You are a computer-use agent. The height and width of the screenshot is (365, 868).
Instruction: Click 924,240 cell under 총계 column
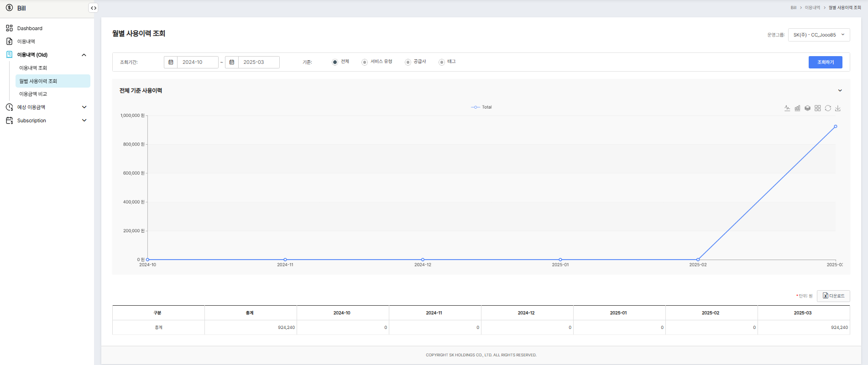click(251, 328)
